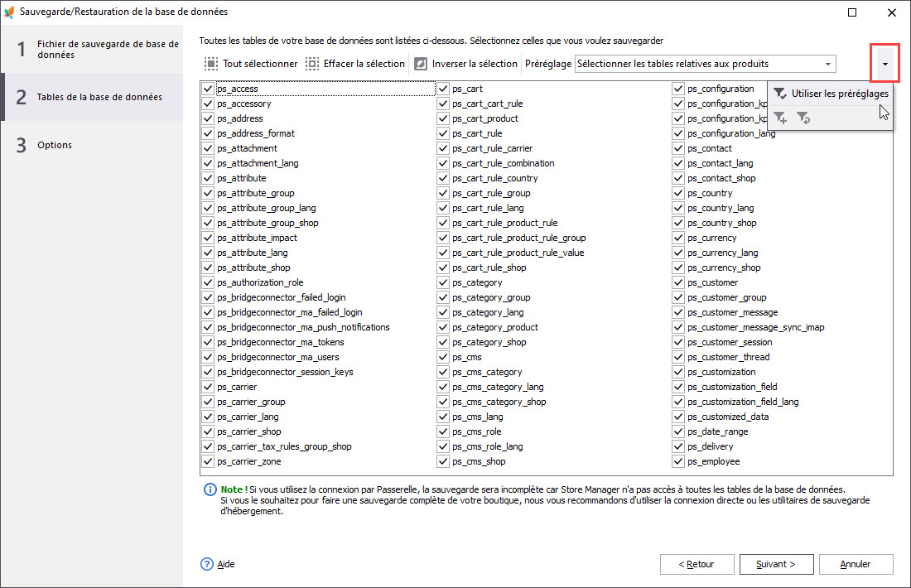Viewport: 911px width, 588px height.
Task: Open the Préréglage combo box
Action: pos(705,64)
